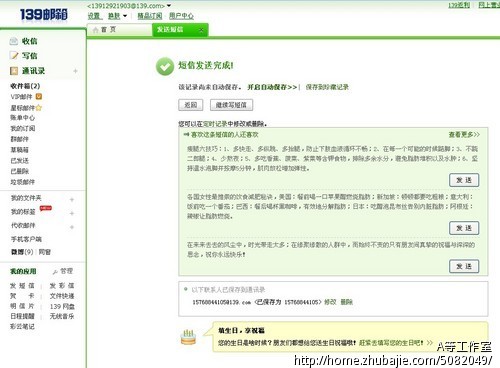Close the 发送短信 tab with its X
Image resolution: width=500 pixels, height=368 pixels.
[x=201, y=30]
